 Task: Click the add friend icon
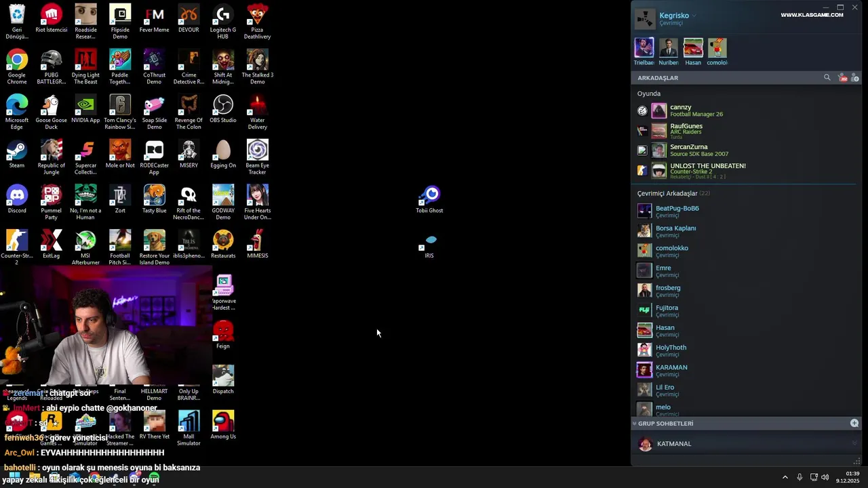[x=854, y=78]
